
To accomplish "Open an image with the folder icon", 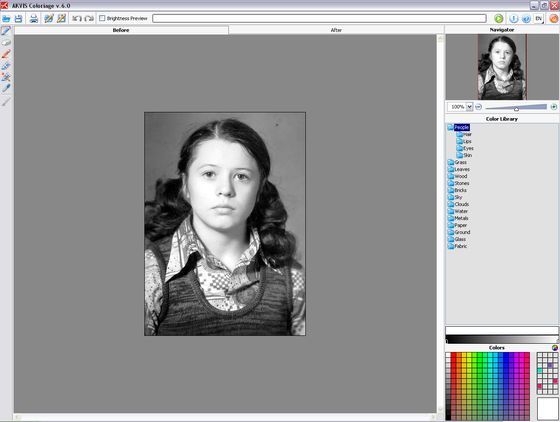I will pyautogui.click(x=6, y=19).
